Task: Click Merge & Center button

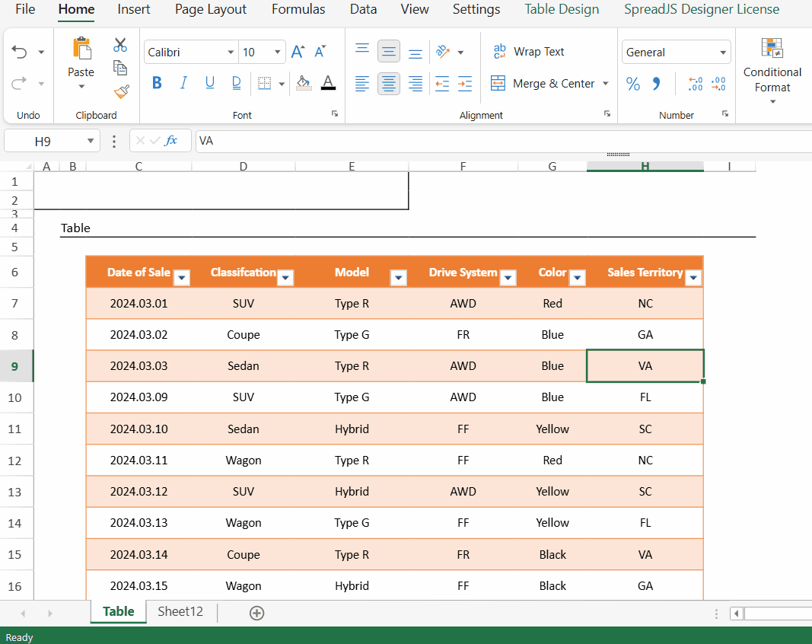Action: pos(543,84)
